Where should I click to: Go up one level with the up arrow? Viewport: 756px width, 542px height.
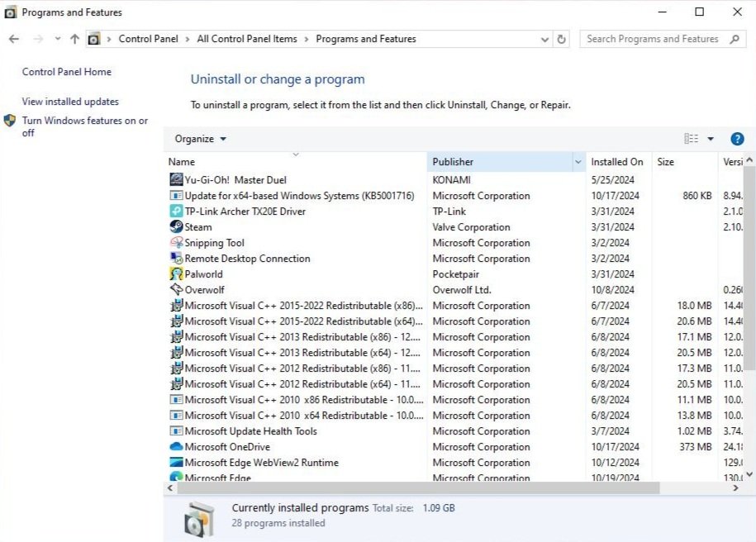click(74, 39)
